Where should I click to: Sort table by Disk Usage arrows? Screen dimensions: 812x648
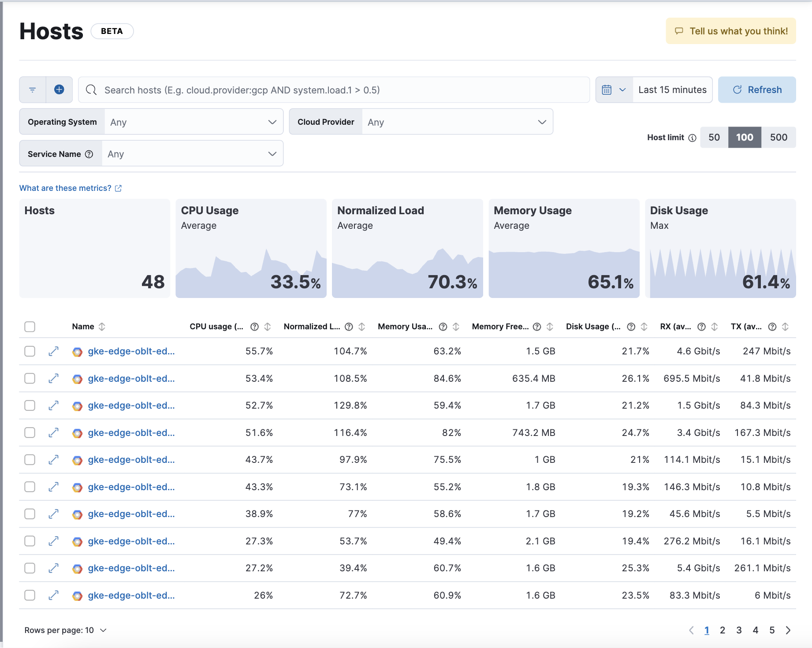point(644,327)
